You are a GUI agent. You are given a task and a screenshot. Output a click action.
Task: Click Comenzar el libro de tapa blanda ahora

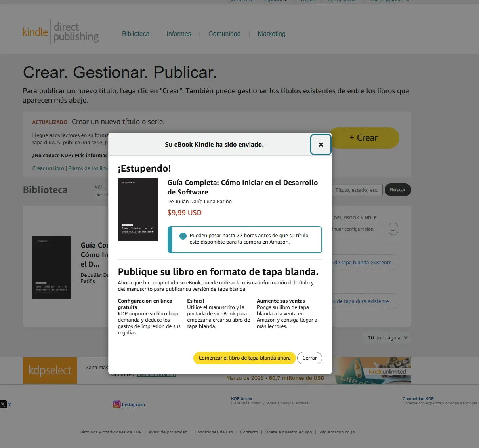(x=244, y=358)
